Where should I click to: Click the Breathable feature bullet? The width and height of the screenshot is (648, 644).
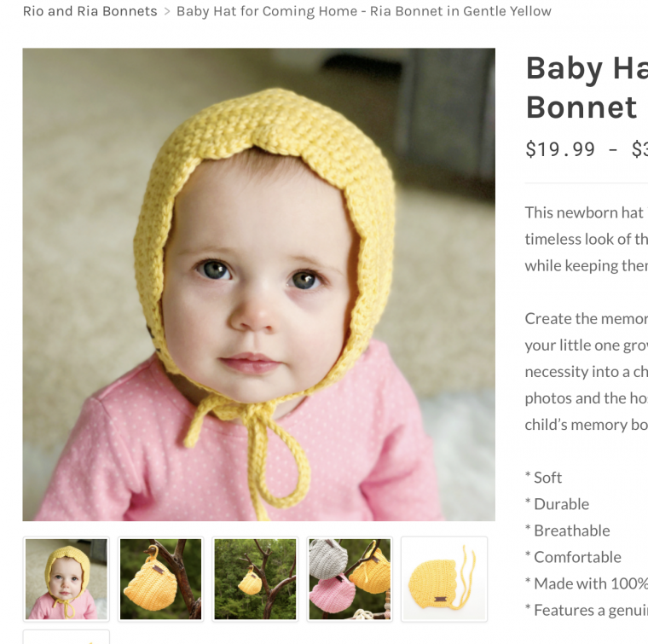[x=567, y=531]
